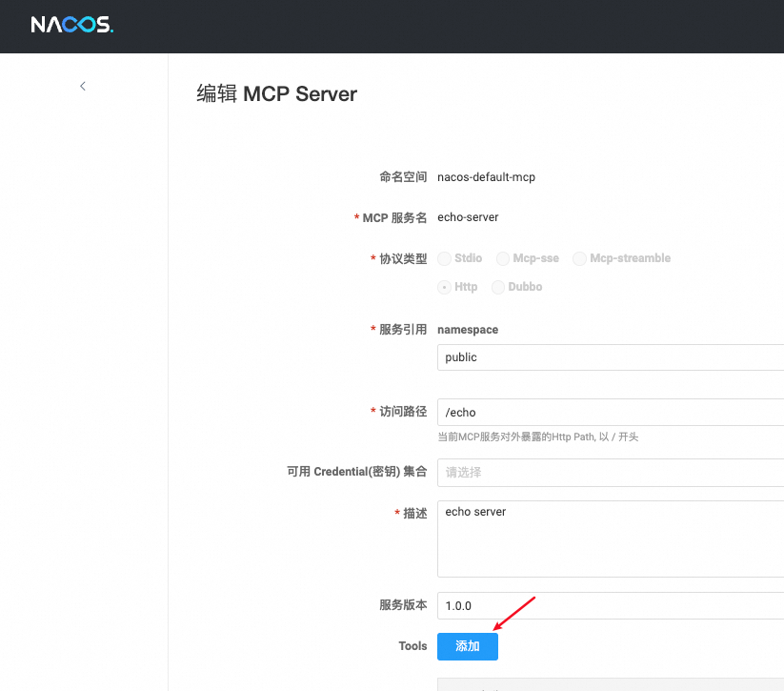
Task: Select the Mcp-sse protocol option
Action: coord(502,257)
